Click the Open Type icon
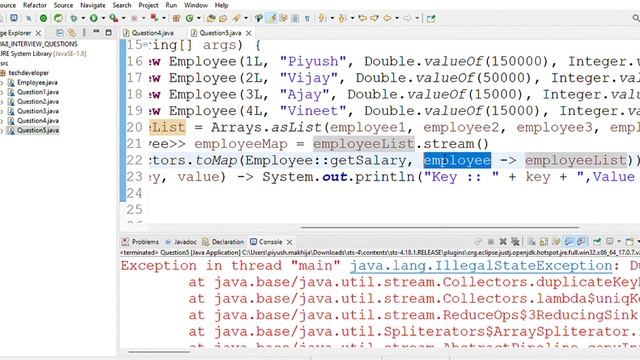The image size is (640, 360). pyautogui.click(x=211, y=18)
